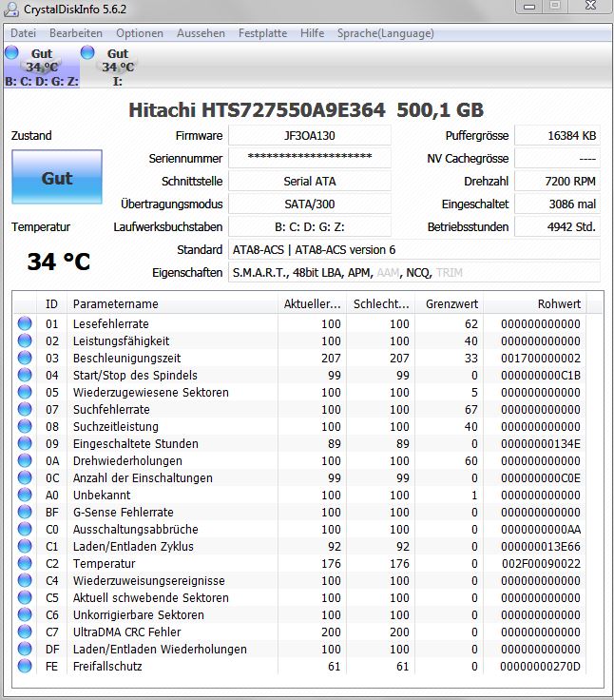The image size is (614, 700).
Task: Click the ID column header
Action: pos(51,304)
